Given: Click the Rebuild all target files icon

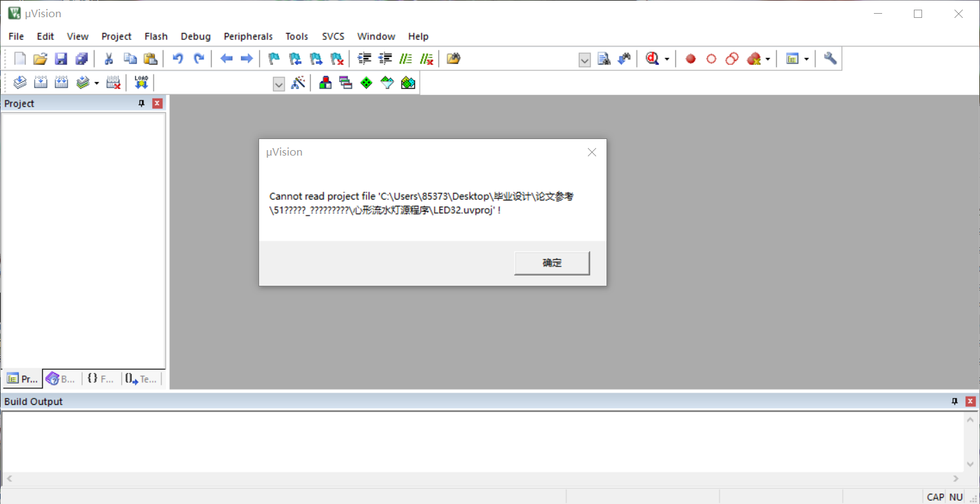Looking at the screenshot, I should pyautogui.click(x=61, y=83).
